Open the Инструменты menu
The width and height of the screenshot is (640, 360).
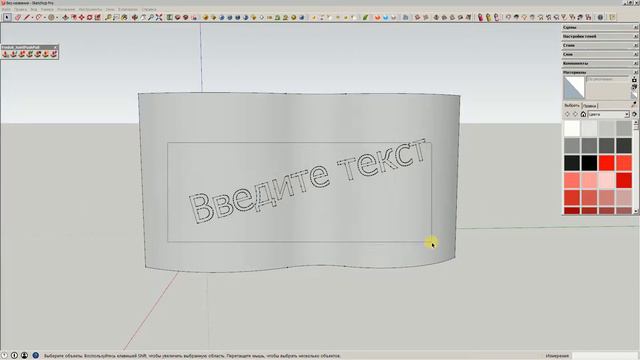[90, 9]
